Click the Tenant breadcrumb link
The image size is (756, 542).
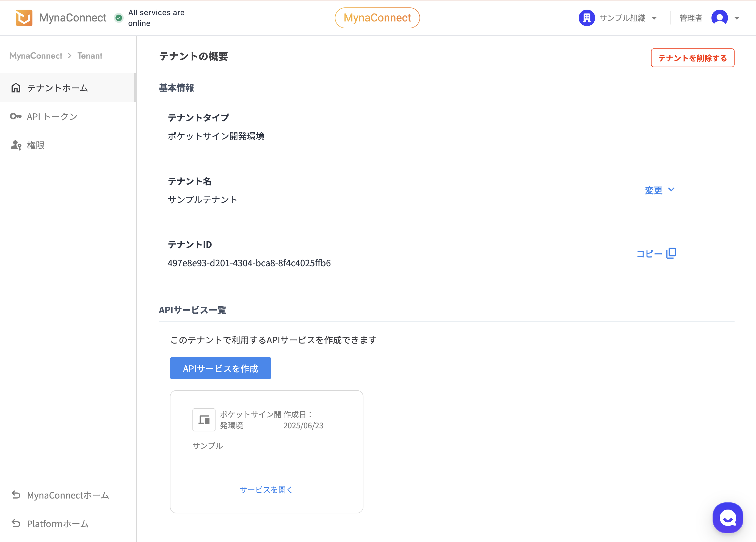[x=90, y=56]
